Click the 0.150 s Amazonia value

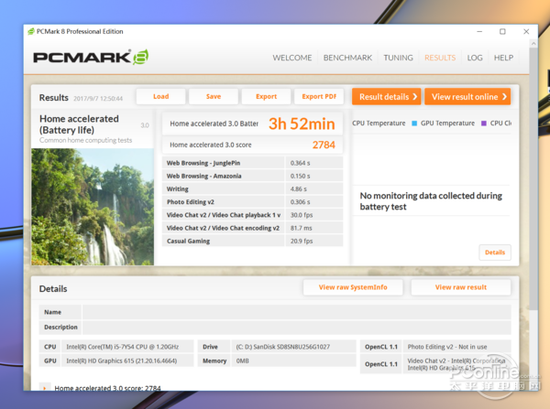point(300,176)
